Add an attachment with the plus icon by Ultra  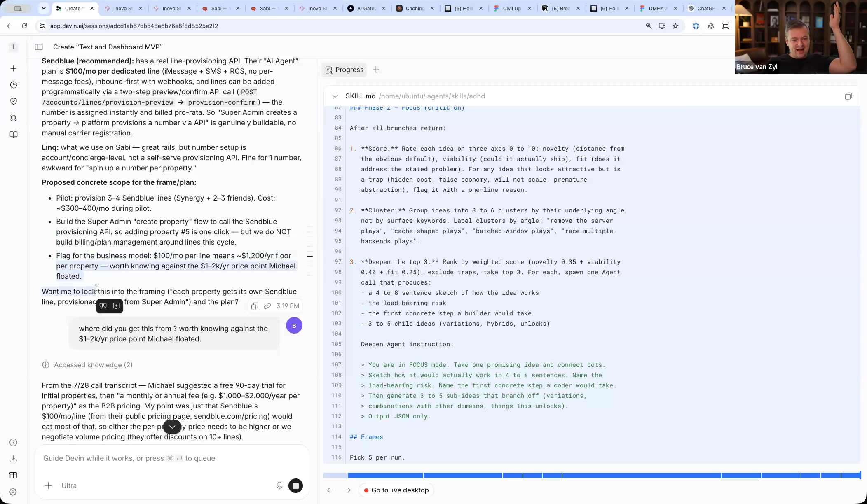click(x=48, y=485)
